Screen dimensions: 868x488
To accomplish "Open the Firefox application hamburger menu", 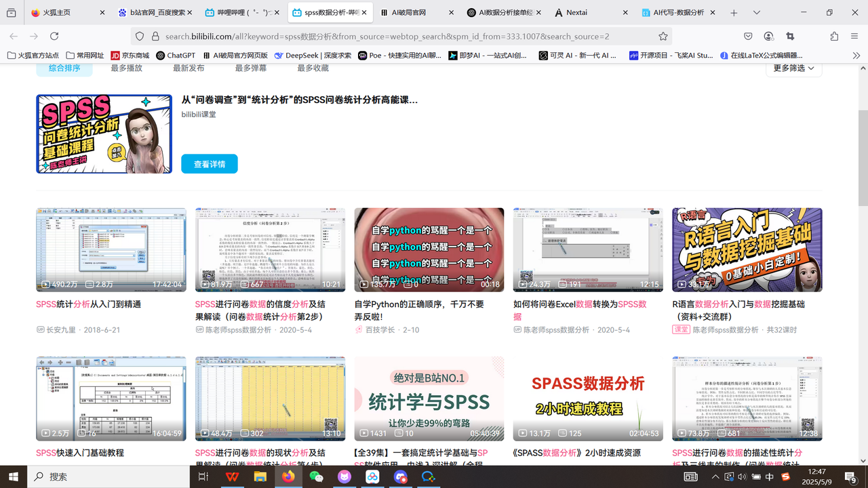I will point(854,36).
